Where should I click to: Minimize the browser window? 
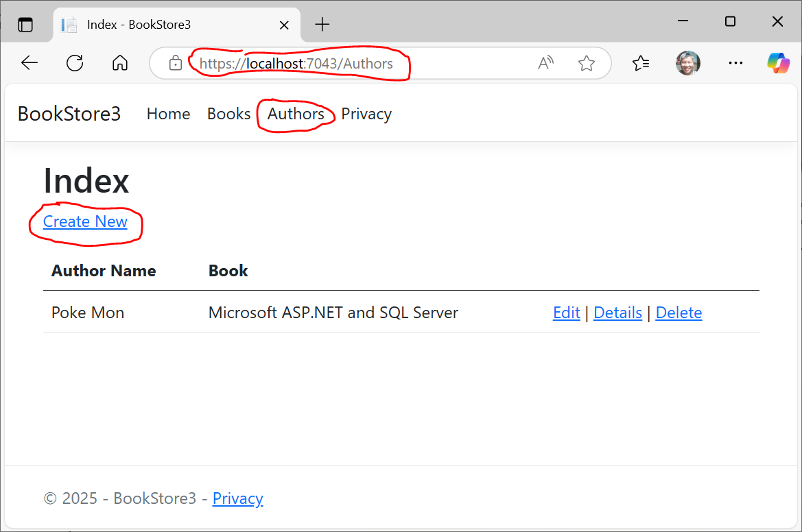(x=683, y=21)
